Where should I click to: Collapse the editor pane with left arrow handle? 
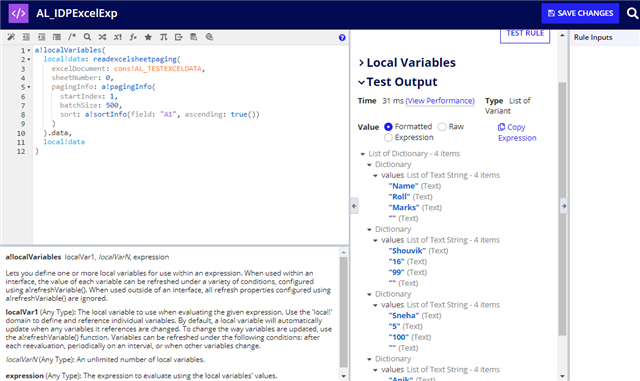tap(354, 206)
